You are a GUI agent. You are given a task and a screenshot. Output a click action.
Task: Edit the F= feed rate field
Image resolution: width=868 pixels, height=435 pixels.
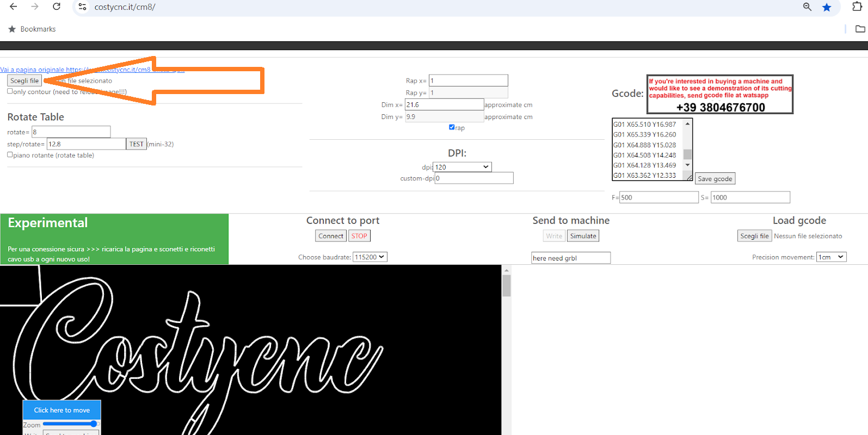point(658,197)
